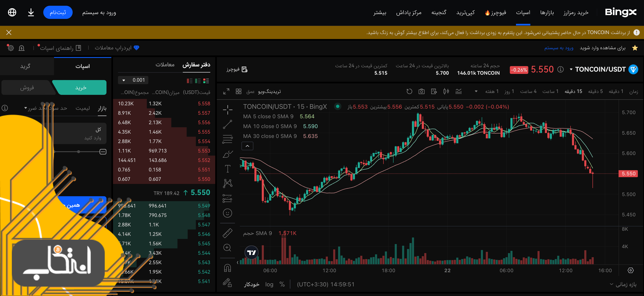Click the download app icon
Screen dimensions: 644x296
[x=31, y=12]
